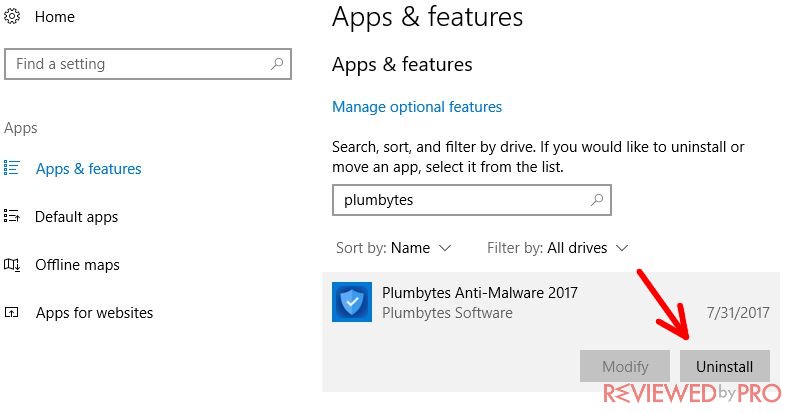Click the Plumbytes Anti-Malware shield icon

tap(352, 302)
